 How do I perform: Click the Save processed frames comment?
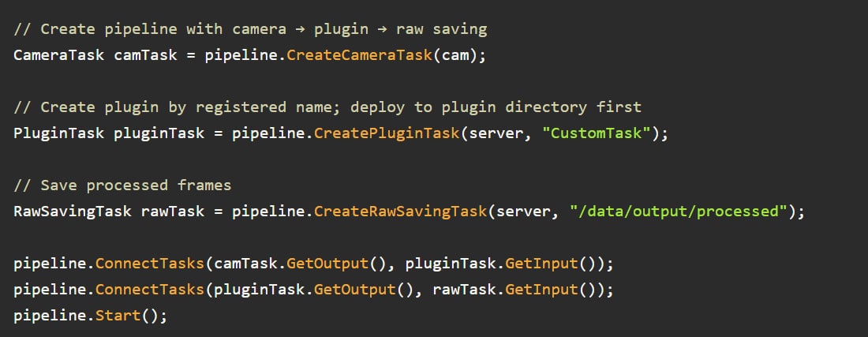click(x=122, y=185)
